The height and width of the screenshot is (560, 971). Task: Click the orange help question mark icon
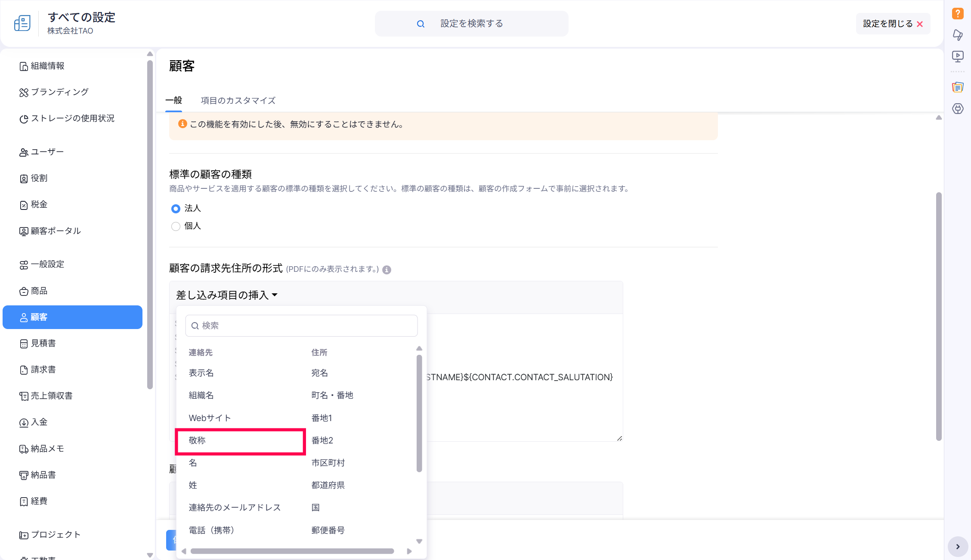(x=958, y=14)
